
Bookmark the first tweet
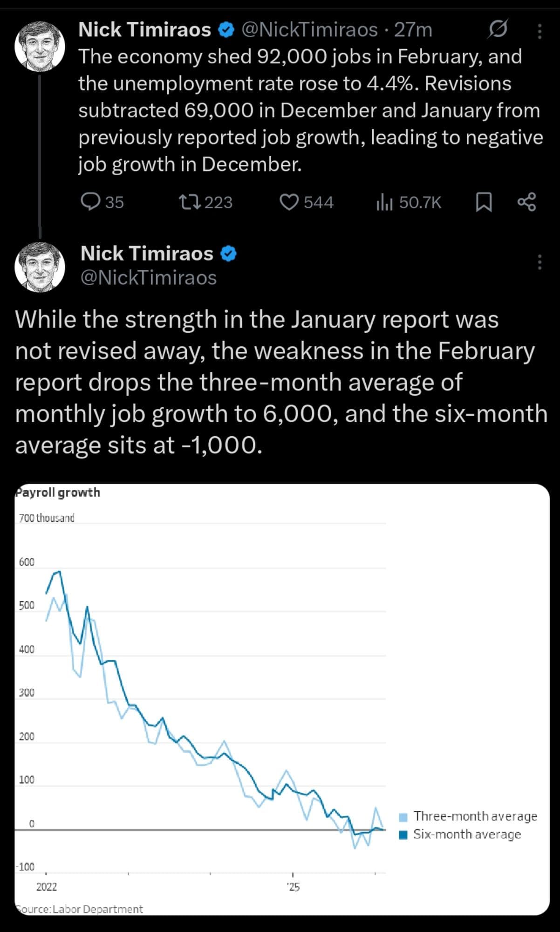point(484,202)
